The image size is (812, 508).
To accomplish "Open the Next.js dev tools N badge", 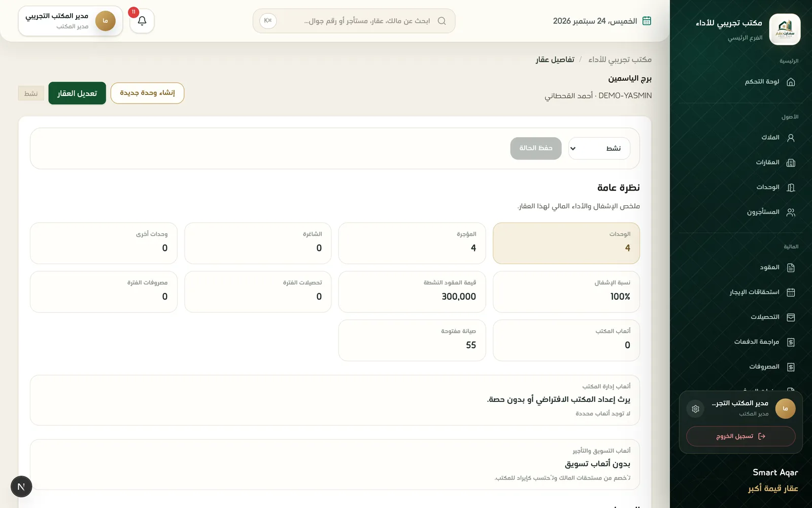I will click(x=21, y=487).
